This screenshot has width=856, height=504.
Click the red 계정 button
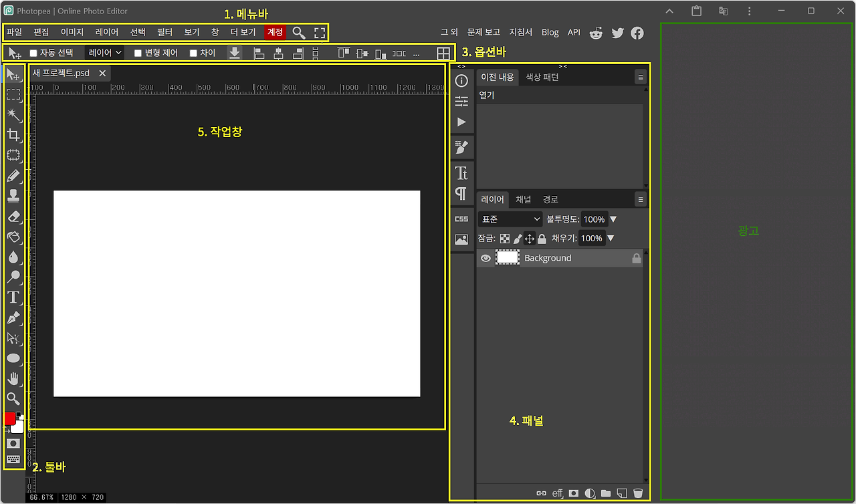point(275,32)
